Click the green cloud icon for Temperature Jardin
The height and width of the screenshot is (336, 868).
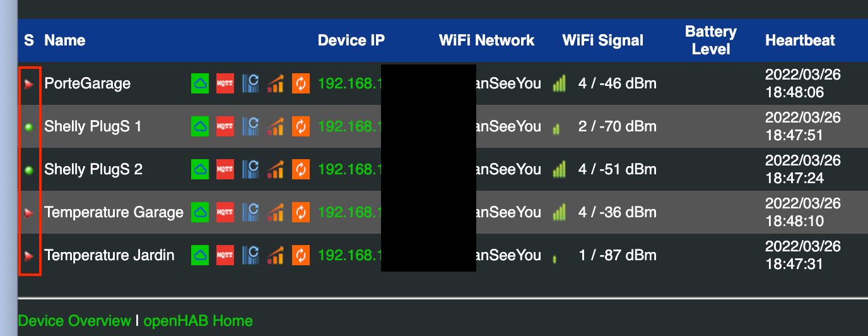click(x=200, y=255)
